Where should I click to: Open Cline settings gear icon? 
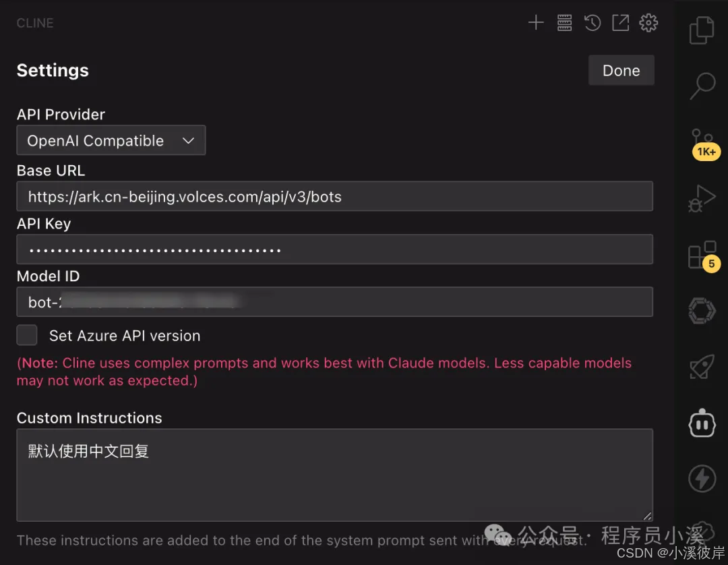(648, 22)
